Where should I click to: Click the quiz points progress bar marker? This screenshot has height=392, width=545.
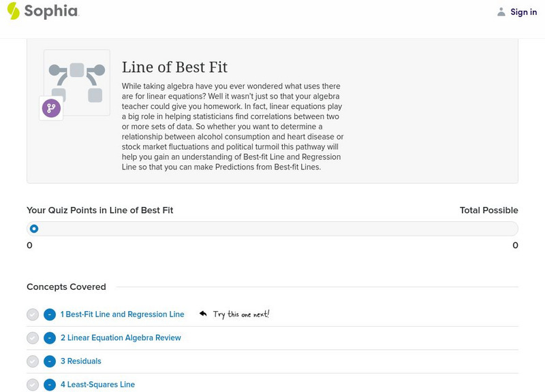coord(34,229)
